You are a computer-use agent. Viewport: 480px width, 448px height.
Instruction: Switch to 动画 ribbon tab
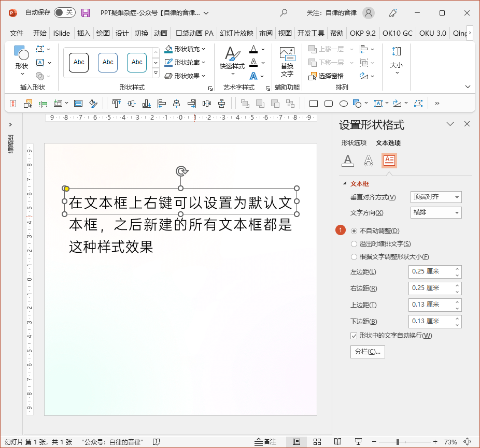click(160, 33)
